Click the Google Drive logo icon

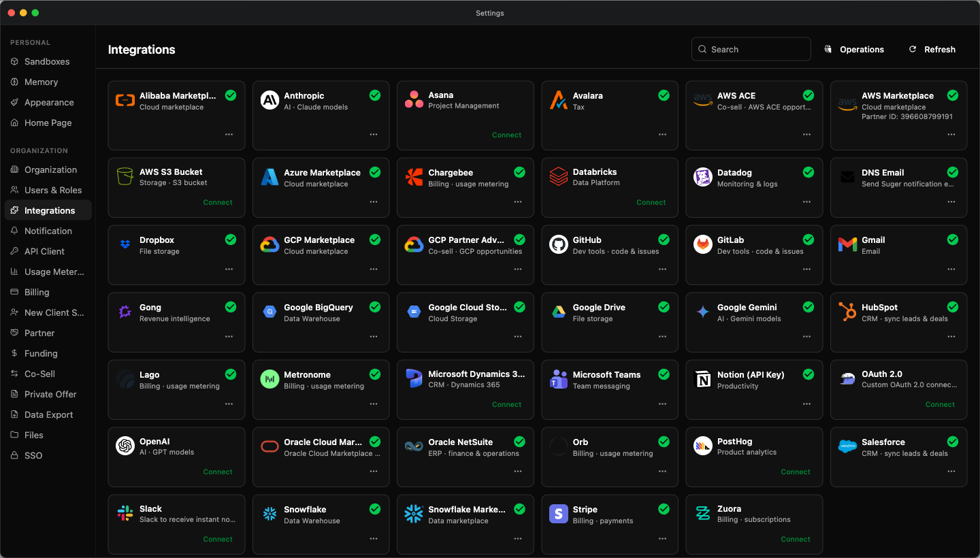[x=559, y=312]
